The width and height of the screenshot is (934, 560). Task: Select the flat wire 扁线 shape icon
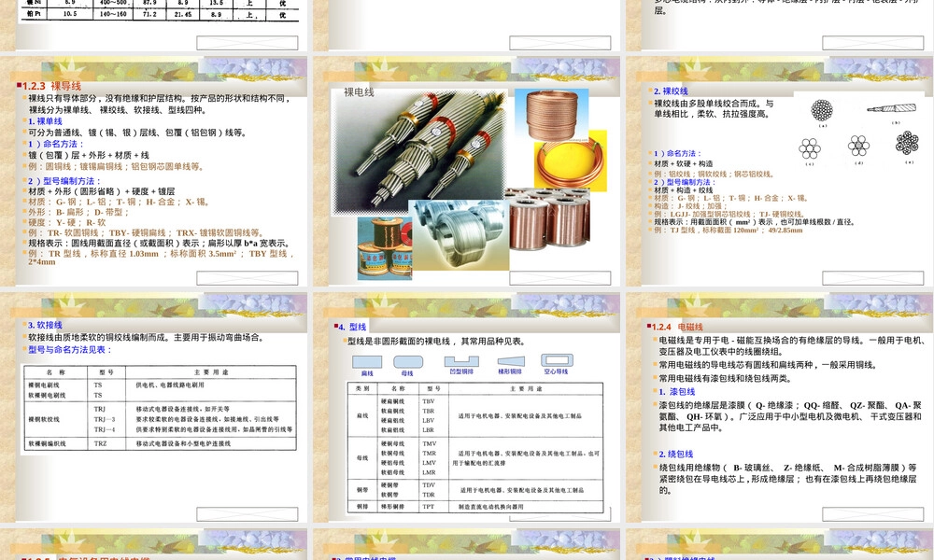click(x=367, y=362)
